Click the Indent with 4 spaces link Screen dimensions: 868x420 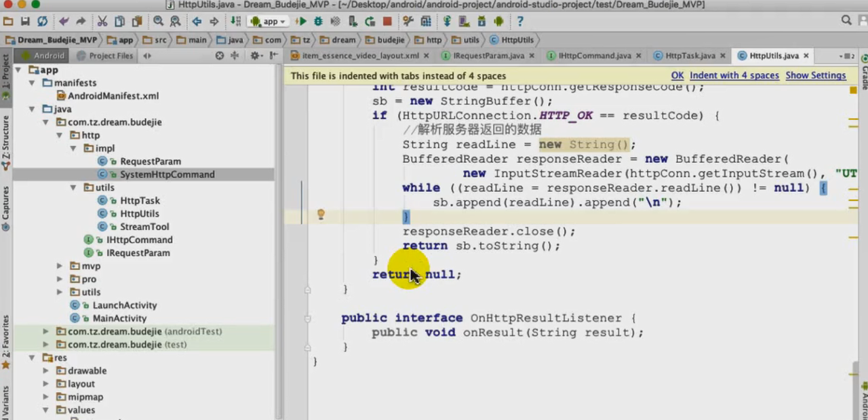tap(734, 75)
